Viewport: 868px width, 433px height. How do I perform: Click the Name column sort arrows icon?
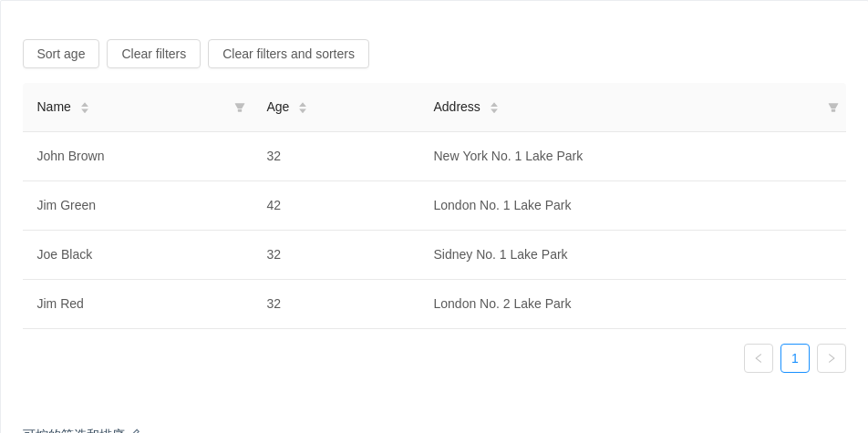pos(85,108)
